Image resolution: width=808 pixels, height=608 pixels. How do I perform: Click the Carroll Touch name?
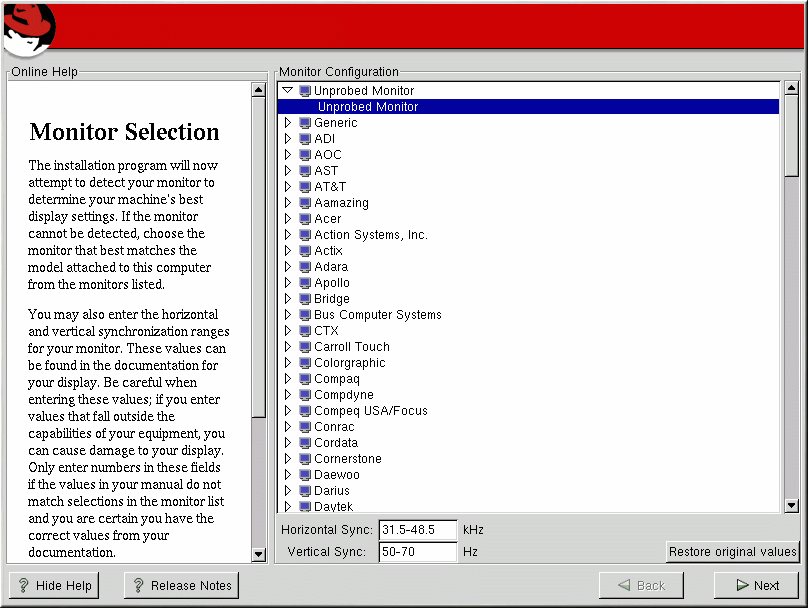pos(352,347)
